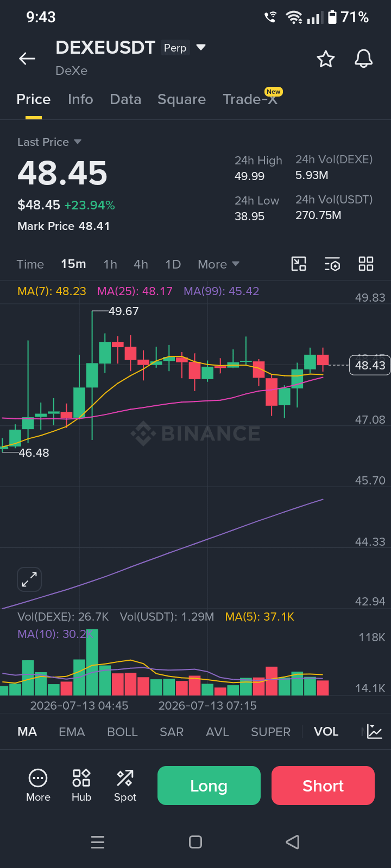Tap the Wi-Fi status icon
Image resolution: width=391 pixels, height=868 pixels.
294,17
